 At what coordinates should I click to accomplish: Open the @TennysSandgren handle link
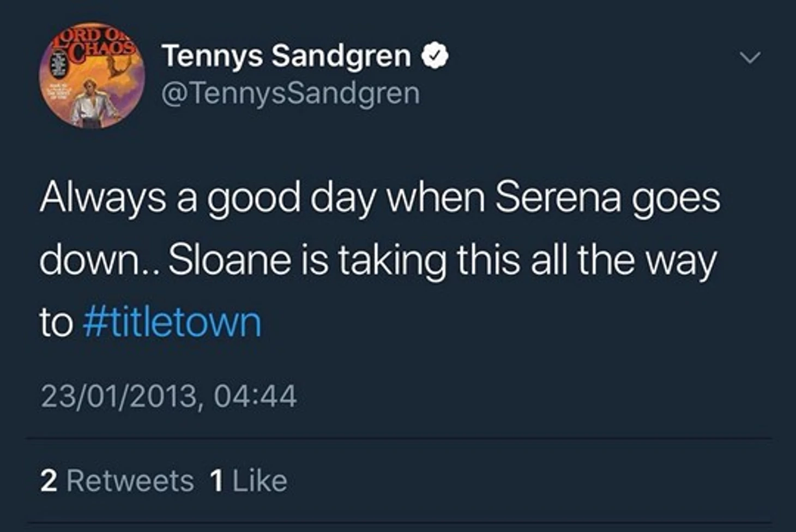click(x=291, y=93)
